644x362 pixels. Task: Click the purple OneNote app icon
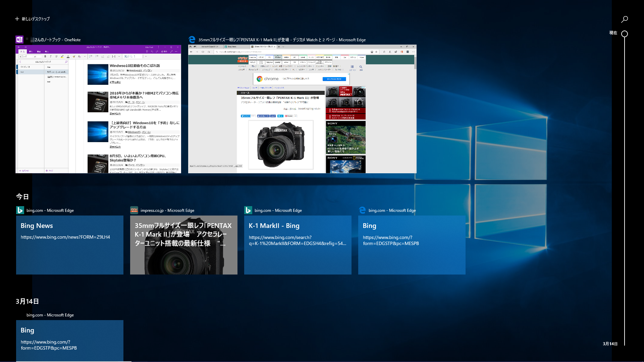tap(19, 40)
